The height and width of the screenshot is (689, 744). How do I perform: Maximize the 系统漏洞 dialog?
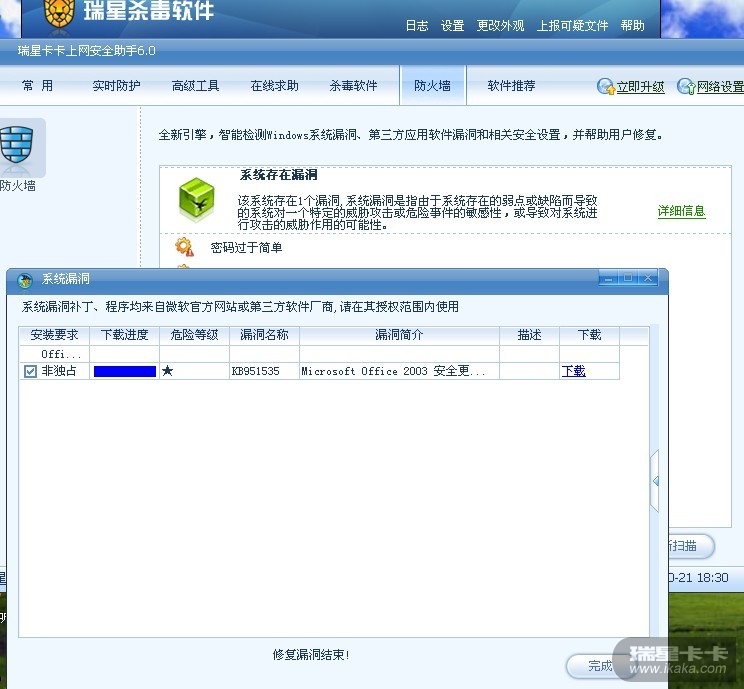[x=628, y=278]
